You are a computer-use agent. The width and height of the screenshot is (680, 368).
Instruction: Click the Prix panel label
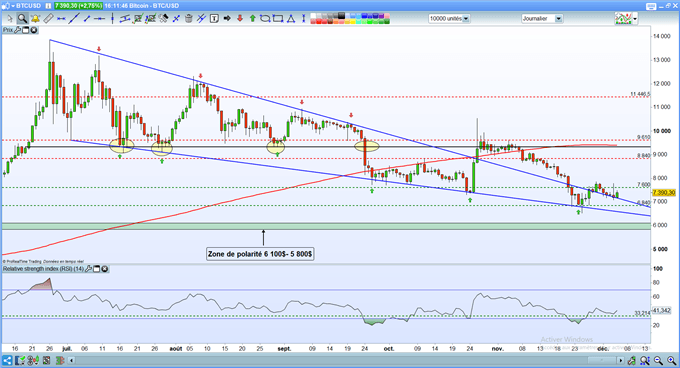pyautogui.click(x=8, y=30)
